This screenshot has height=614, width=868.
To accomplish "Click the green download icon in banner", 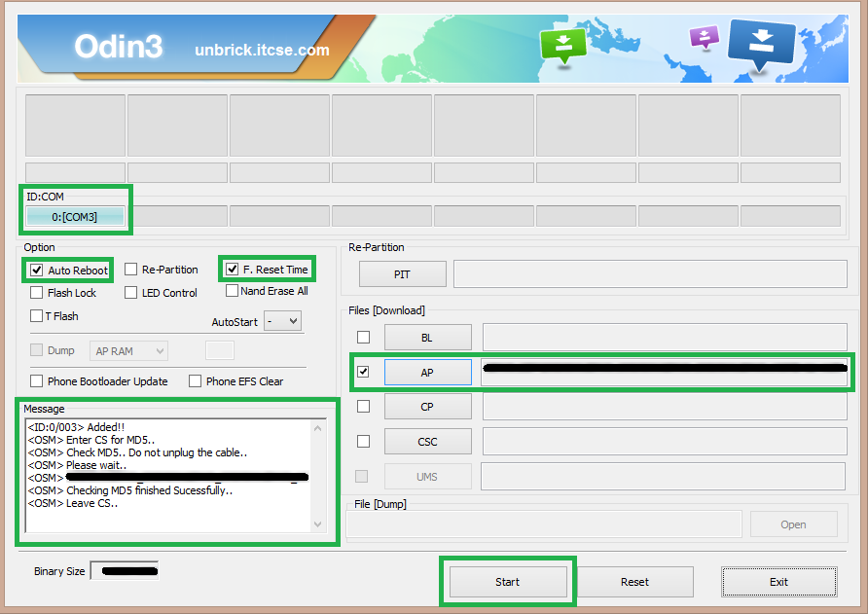I will (563, 46).
